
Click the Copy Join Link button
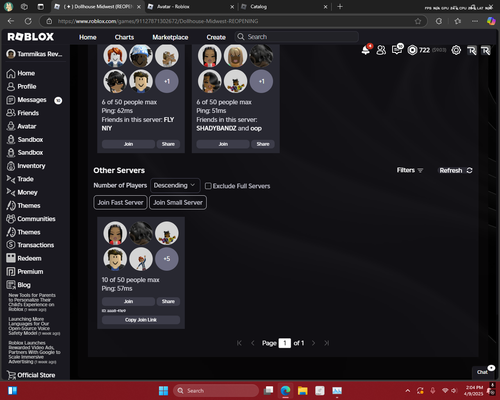(x=141, y=320)
